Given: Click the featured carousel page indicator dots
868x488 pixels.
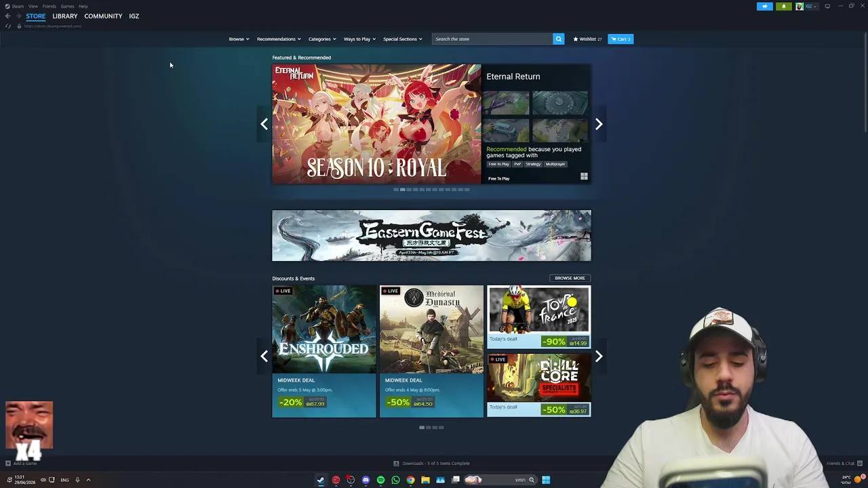Looking at the screenshot, I should 431,190.
